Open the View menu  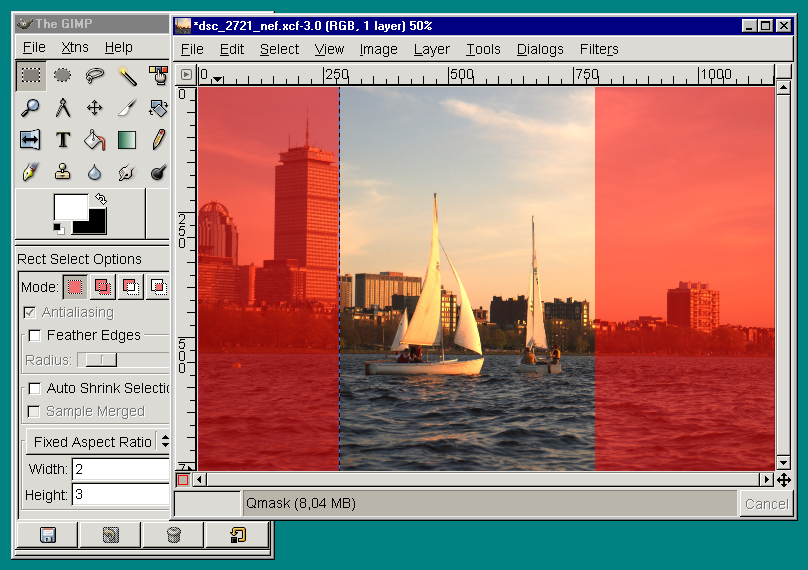329,49
